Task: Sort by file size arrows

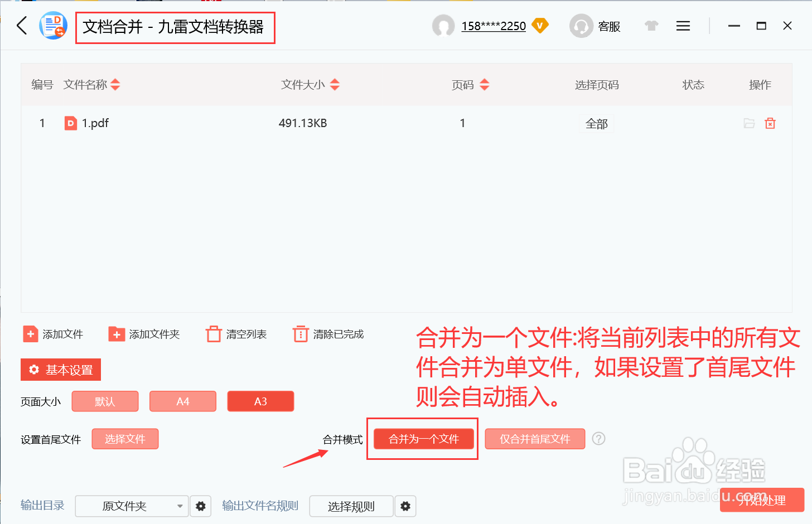Action: [335, 85]
